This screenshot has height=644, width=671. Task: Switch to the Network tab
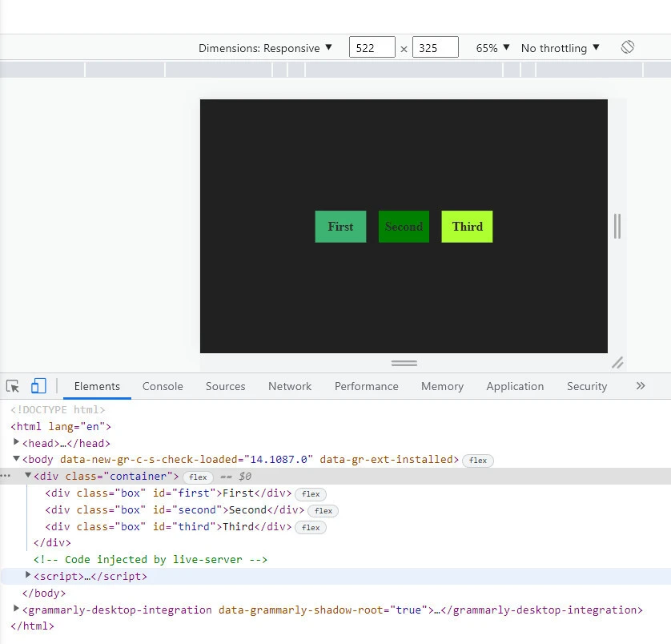[x=290, y=386]
